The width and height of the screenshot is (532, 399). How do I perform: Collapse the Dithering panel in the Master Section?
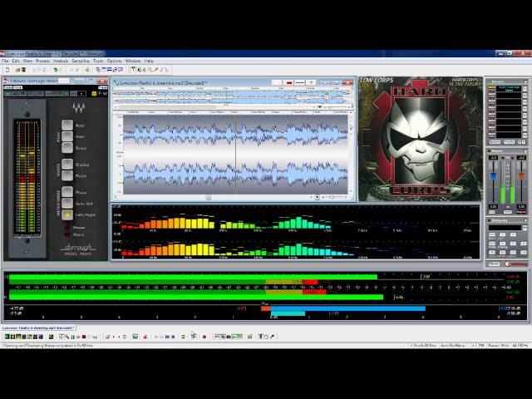click(525, 220)
